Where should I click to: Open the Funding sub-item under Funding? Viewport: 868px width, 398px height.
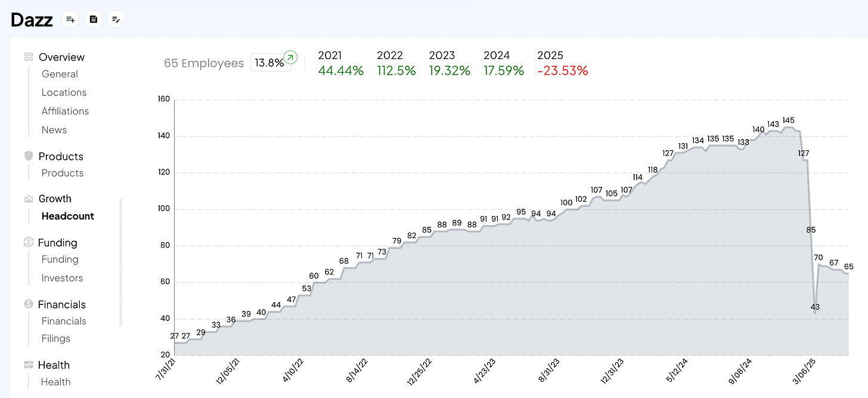[60, 260]
